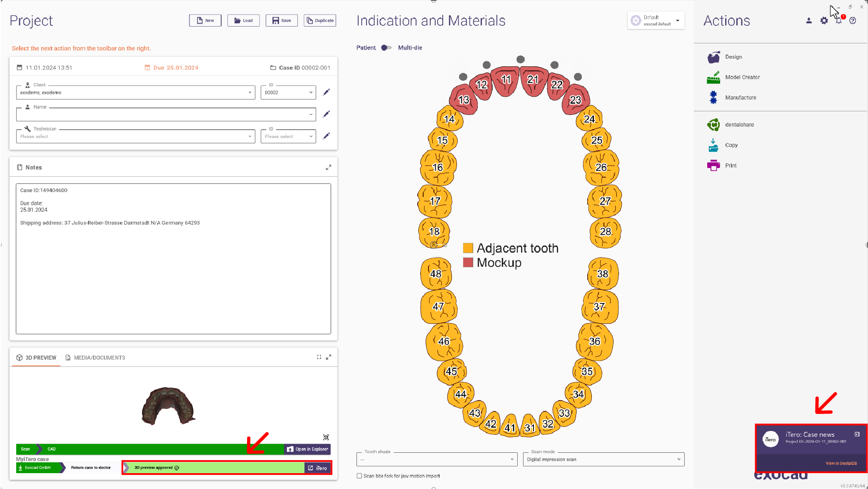Open the notifications bell
This screenshot has width=868, height=489.
pos(838,20)
